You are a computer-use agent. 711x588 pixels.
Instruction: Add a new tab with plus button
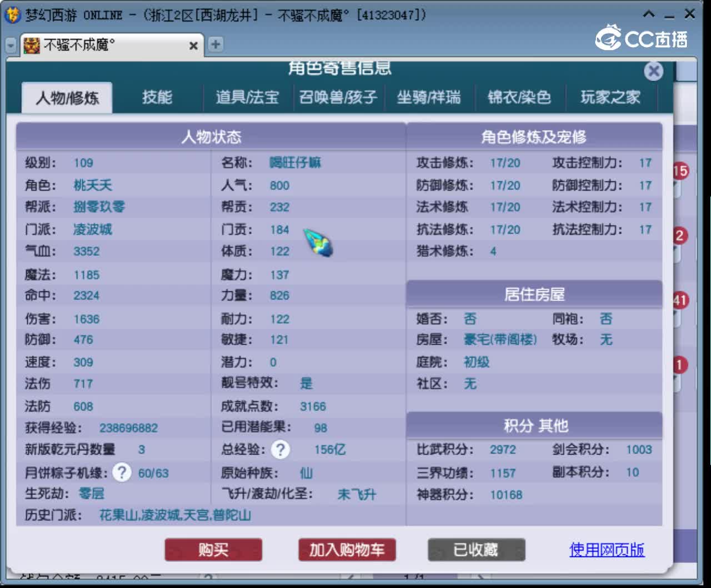[x=216, y=44]
